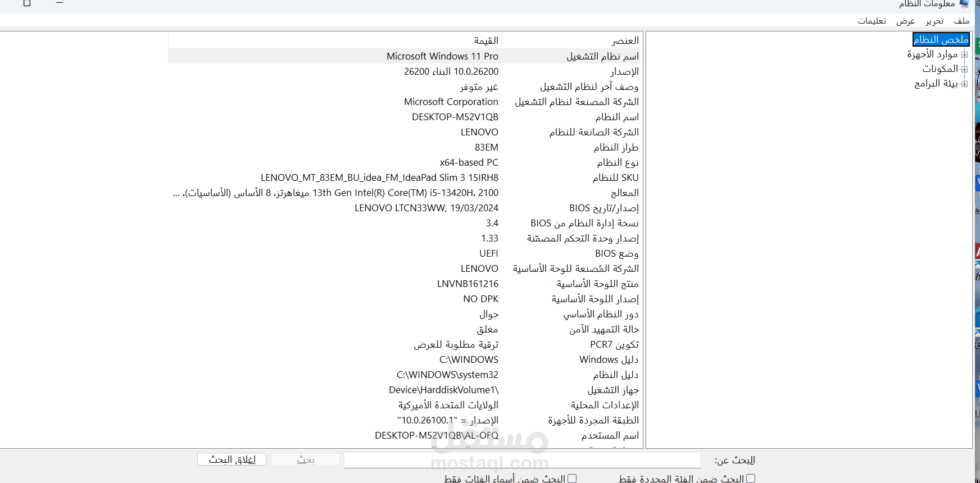
Task: Focus the البحث عن search field
Action: (522, 460)
